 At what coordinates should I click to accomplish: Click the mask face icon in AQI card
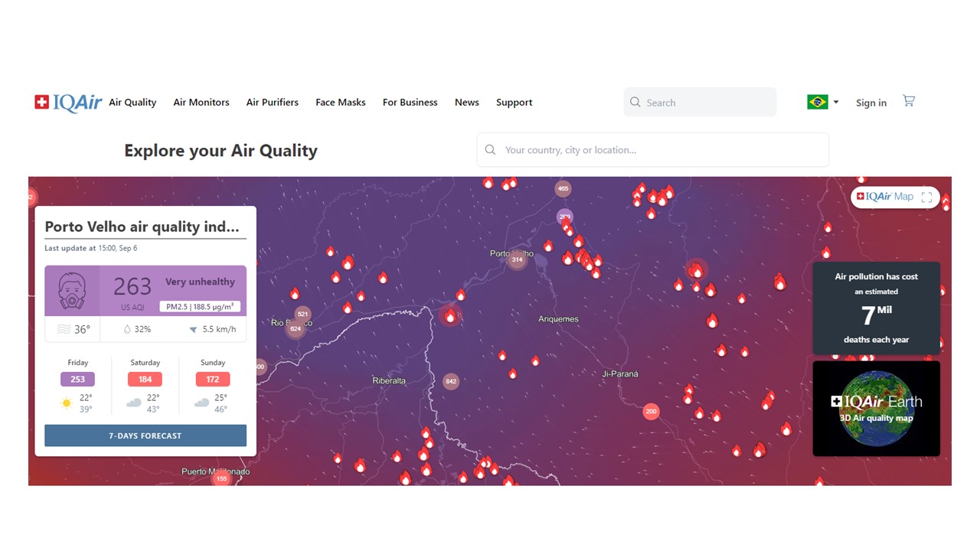[x=72, y=291]
